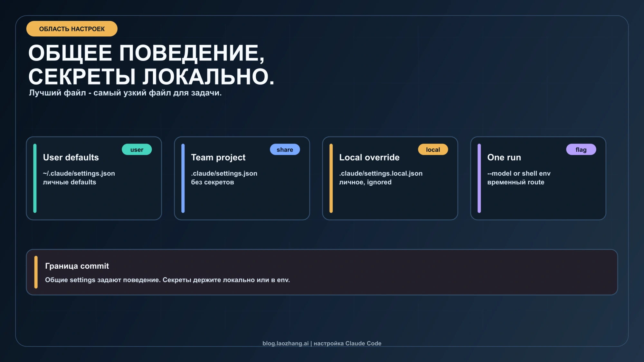Click the 'Общие settings задают поведение' sentence
Viewport: 644px width, 362px height.
coord(103,280)
